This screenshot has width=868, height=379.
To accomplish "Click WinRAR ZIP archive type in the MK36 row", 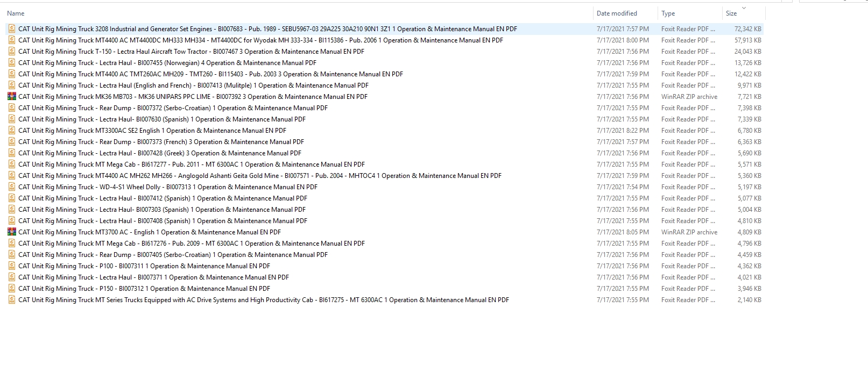I will [x=689, y=97].
